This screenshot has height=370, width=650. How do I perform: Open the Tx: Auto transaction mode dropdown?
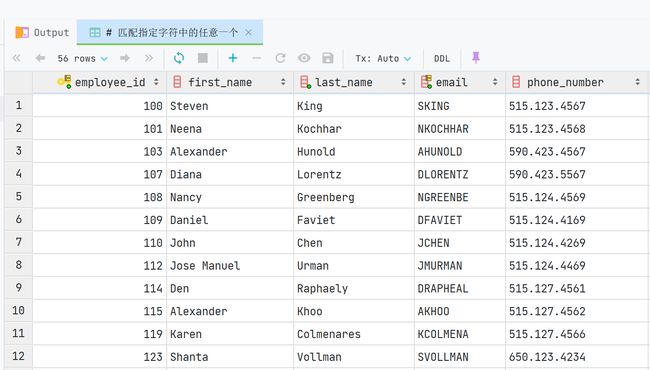[383, 58]
